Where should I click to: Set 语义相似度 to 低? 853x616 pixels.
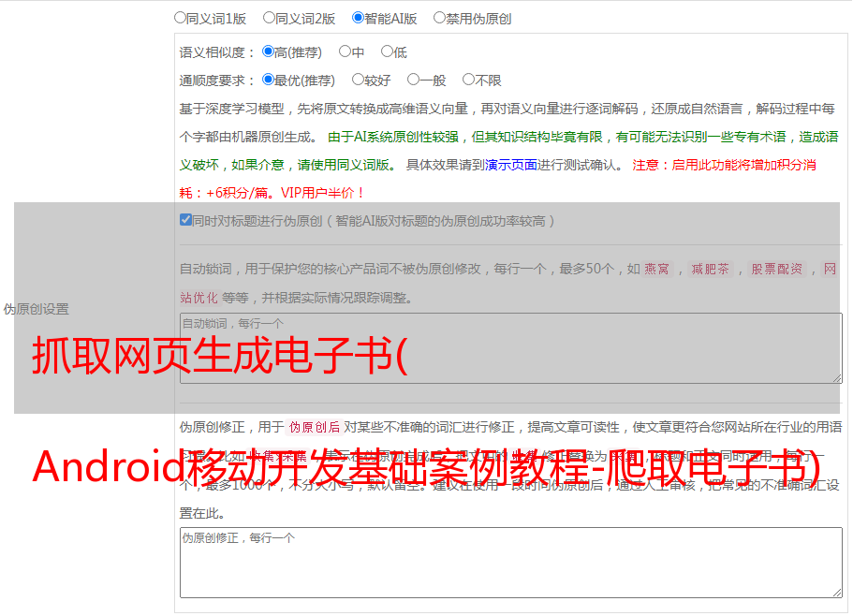(x=387, y=51)
